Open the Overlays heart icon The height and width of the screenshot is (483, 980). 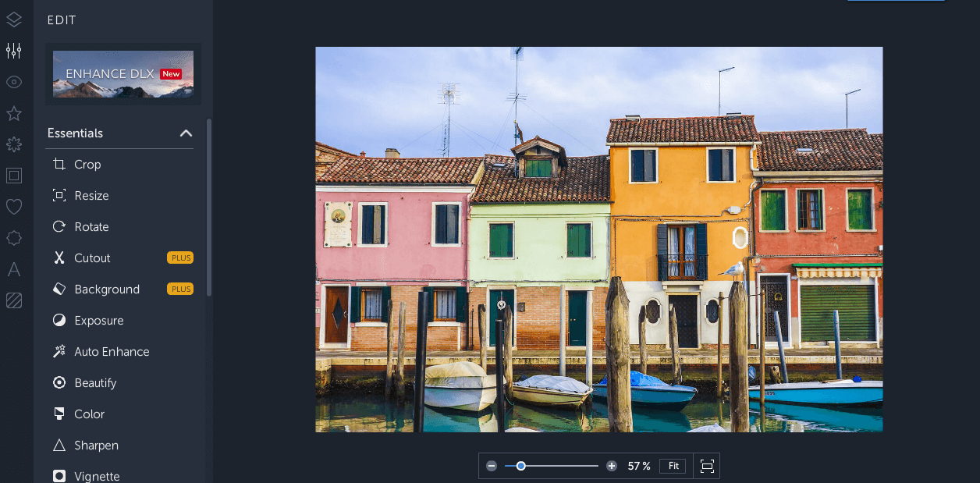(14, 207)
